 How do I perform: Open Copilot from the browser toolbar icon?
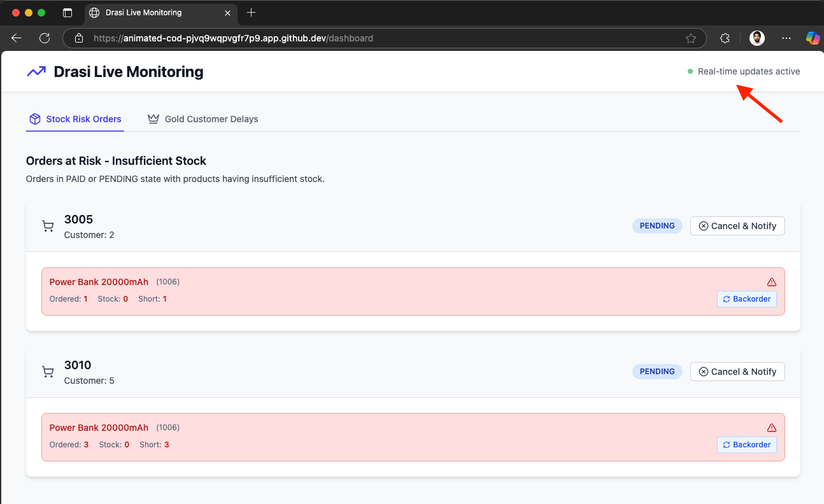tap(812, 38)
